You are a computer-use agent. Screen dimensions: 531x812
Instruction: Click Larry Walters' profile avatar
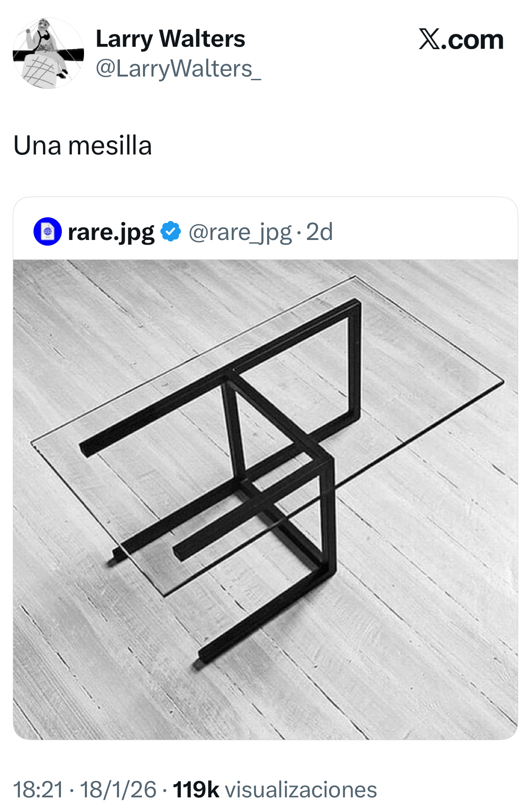pyautogui.click(x=48, y=53)
